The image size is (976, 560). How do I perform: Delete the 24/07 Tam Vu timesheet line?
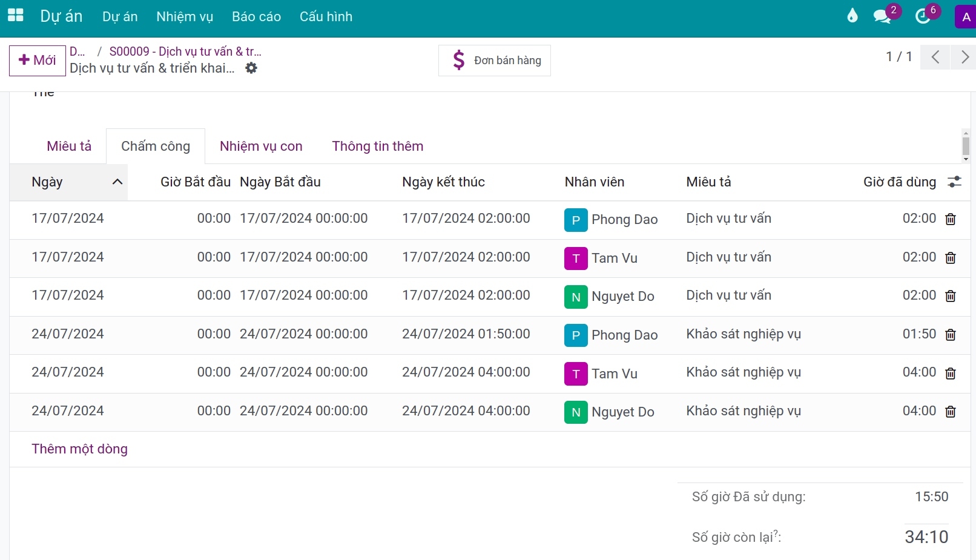click(951, 374)
